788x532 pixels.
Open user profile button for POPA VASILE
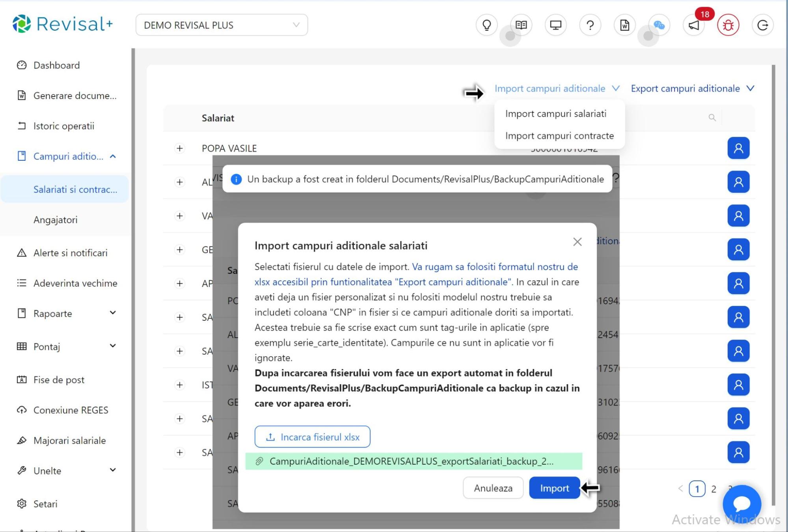coord(738,148)
